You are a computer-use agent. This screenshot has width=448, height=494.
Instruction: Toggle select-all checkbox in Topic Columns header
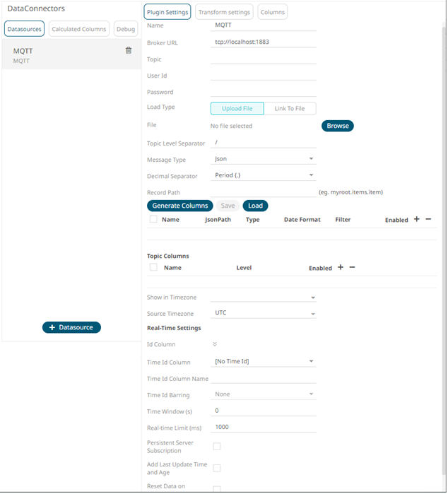pos(153,268)
